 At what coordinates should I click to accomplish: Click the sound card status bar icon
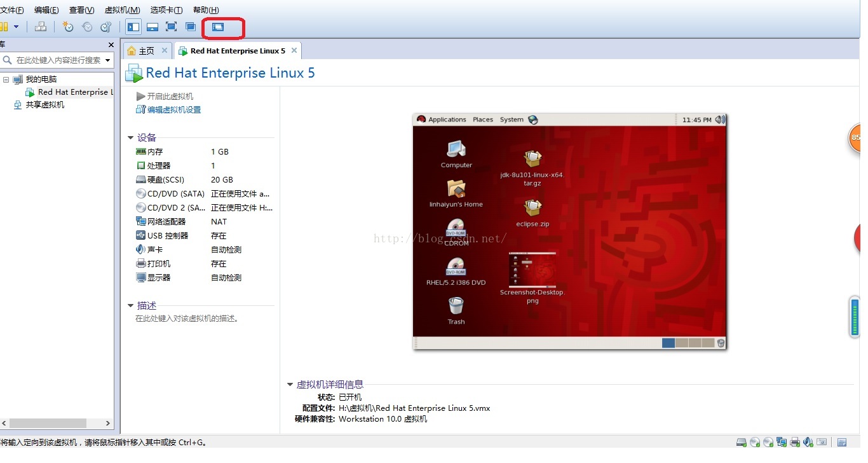(x=808, y=442)
